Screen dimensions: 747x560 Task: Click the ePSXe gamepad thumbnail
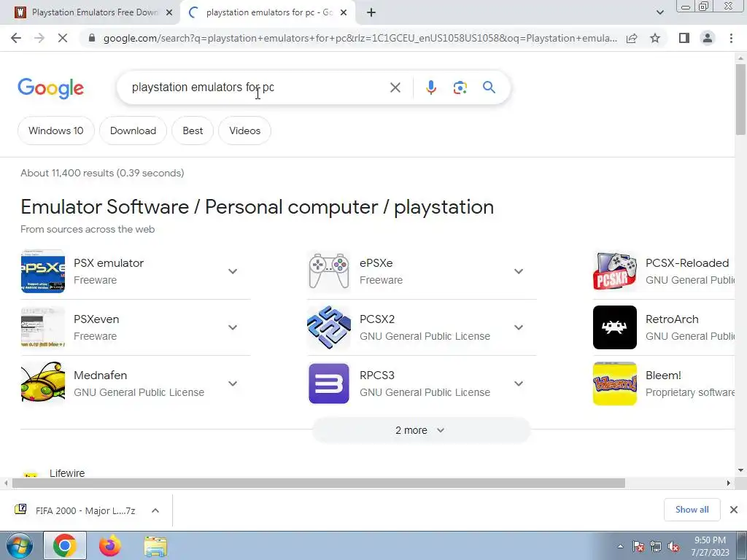point(329,271)
